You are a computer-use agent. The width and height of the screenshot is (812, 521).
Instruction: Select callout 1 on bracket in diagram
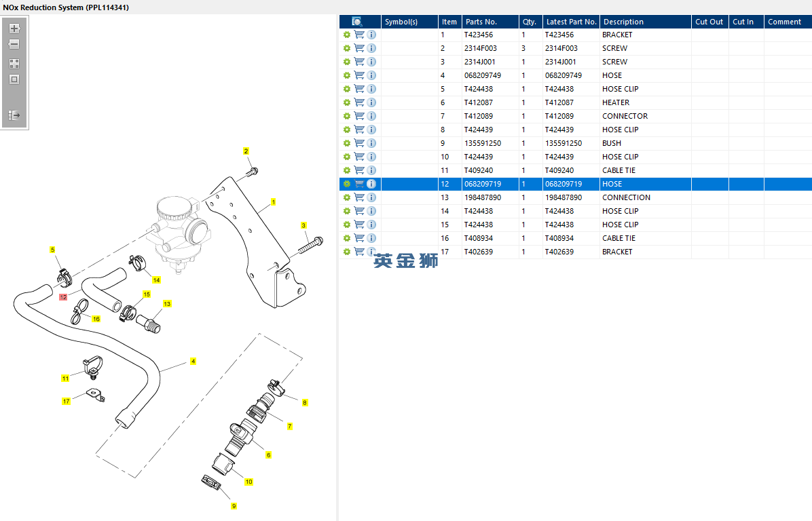point(273,201)
